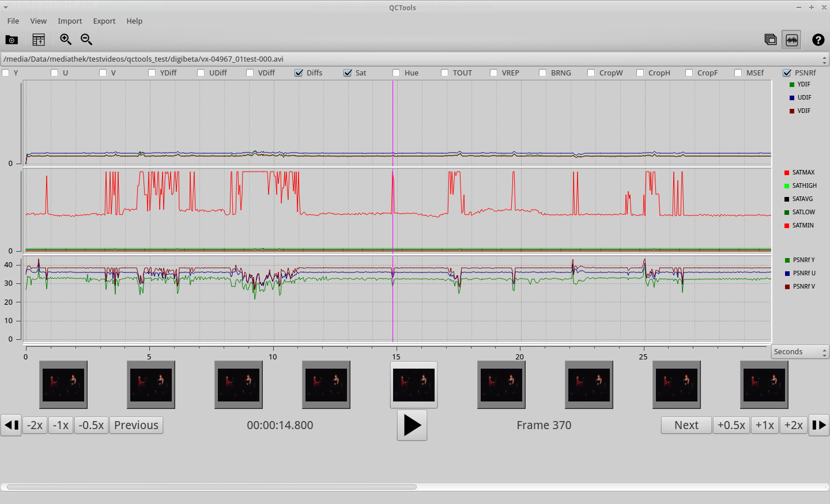Click the Previous frame button

136,425
